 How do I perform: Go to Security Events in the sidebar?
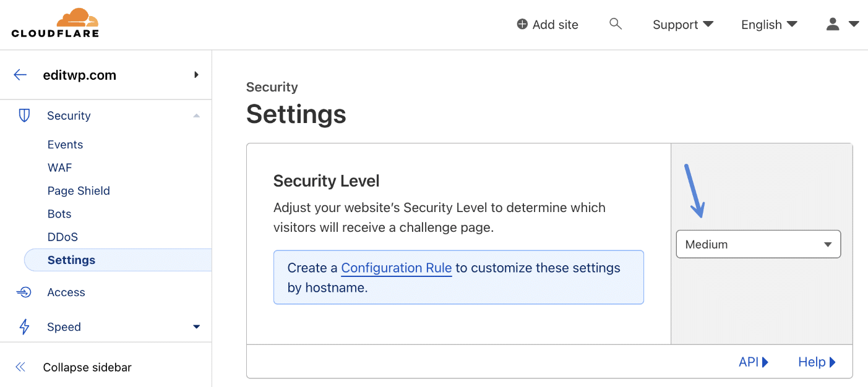click(65, 144)
